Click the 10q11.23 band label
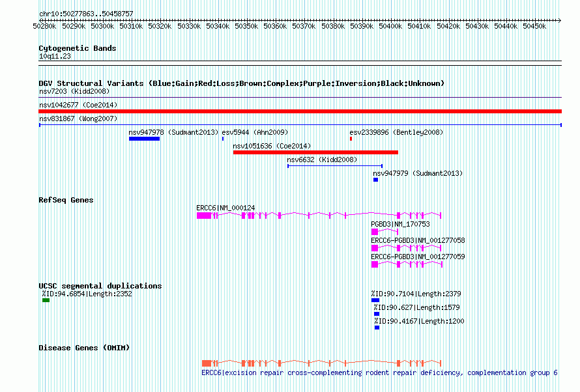This screenshot has width=580, height=392. coord(55,57)
